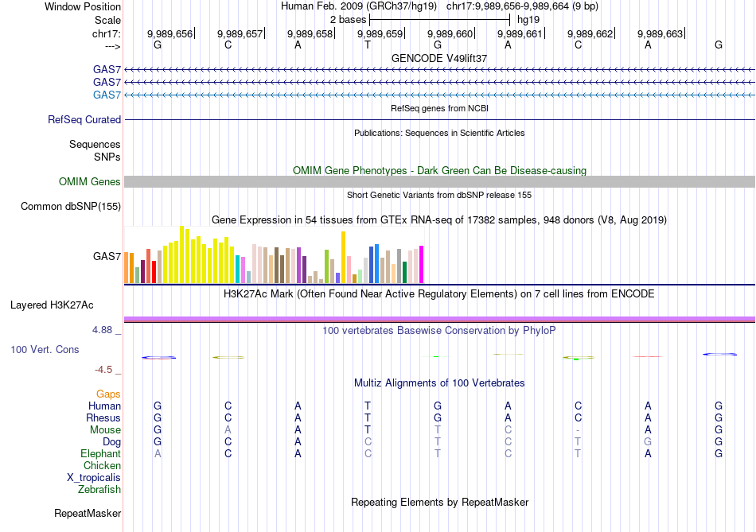756x532 pixels.
Task: Click position label 9,989,661
Action: [520, 33]
